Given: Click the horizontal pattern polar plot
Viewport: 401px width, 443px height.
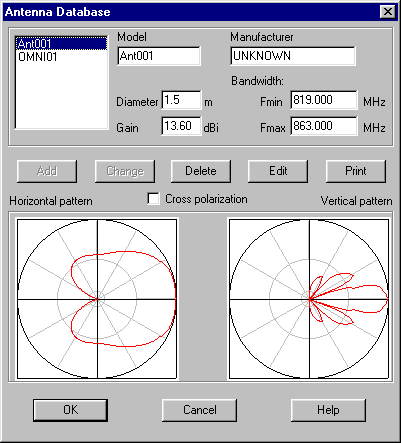Looking at the screenshot, I should click(x=97, y=299).
